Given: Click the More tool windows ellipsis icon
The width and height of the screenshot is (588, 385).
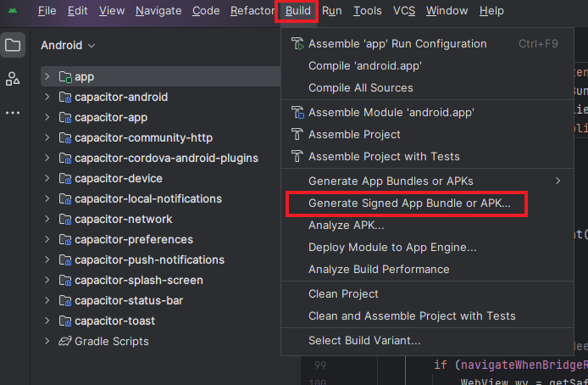Looking at the screenshot, I should (13, 112).
